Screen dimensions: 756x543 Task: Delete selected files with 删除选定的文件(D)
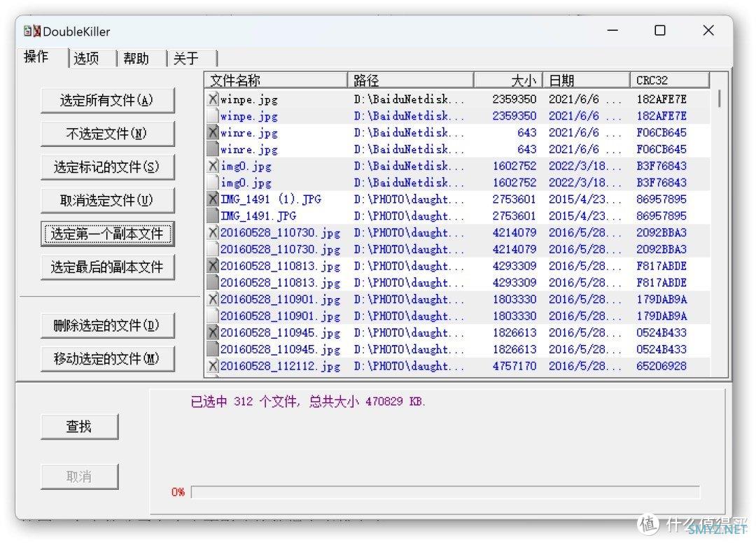tap(107, 325)
